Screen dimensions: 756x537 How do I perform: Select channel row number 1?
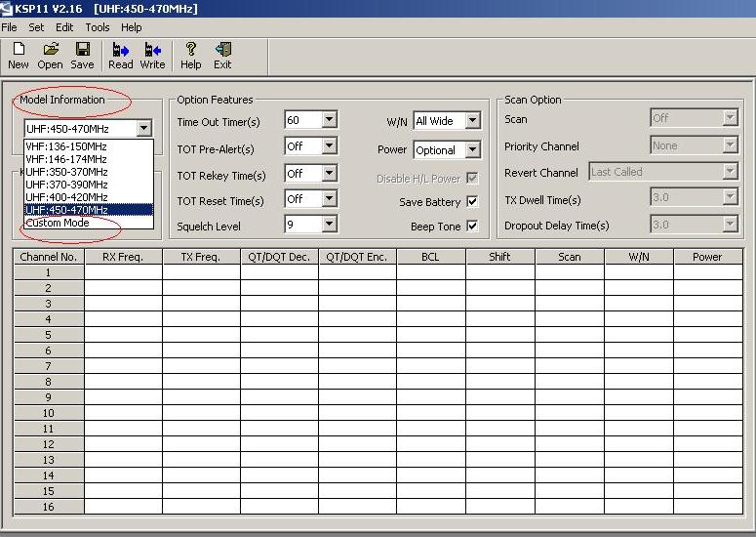[49, 272]
